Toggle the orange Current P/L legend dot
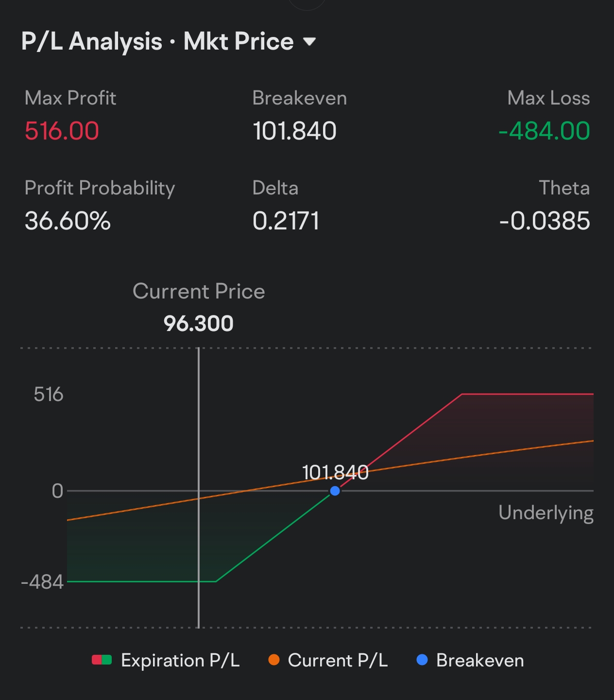This screenshot has width=614, height=700. click(274, 660)
